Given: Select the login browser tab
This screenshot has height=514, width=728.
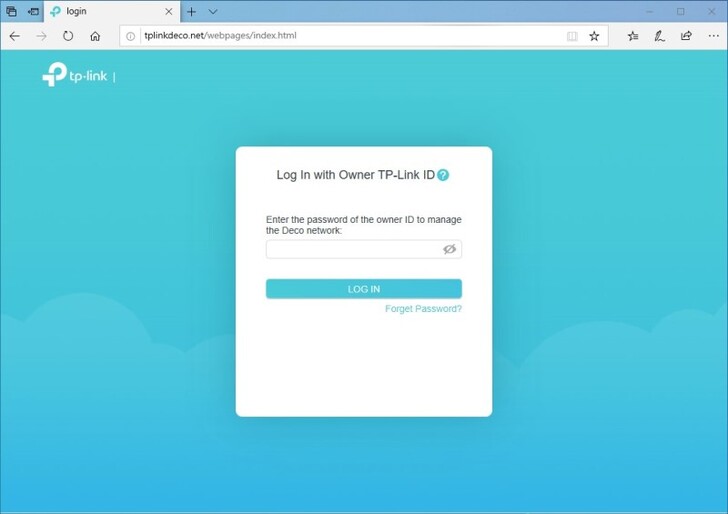Looking at the screenshot, I should coord(111,12).
